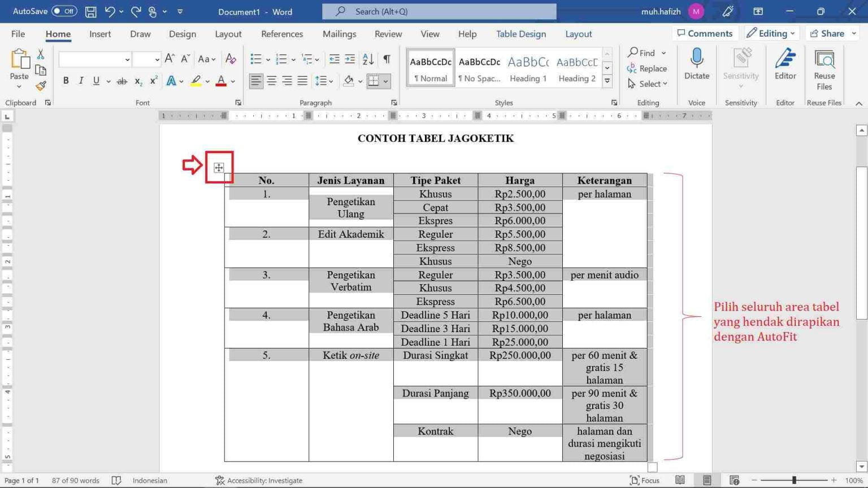Adjust the zoom slider handle
Image resolution: width=868 pixels, height=488 pixels.
point(794,480)
